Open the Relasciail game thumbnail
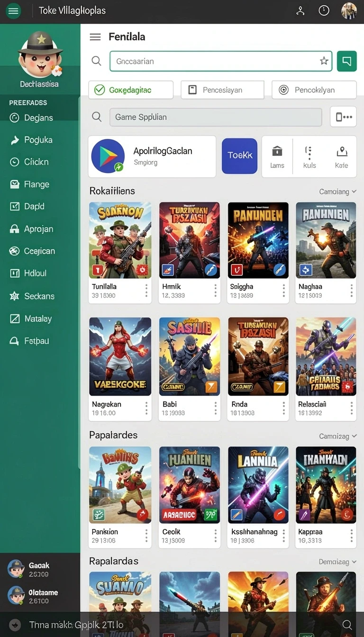 click(326, 357)
